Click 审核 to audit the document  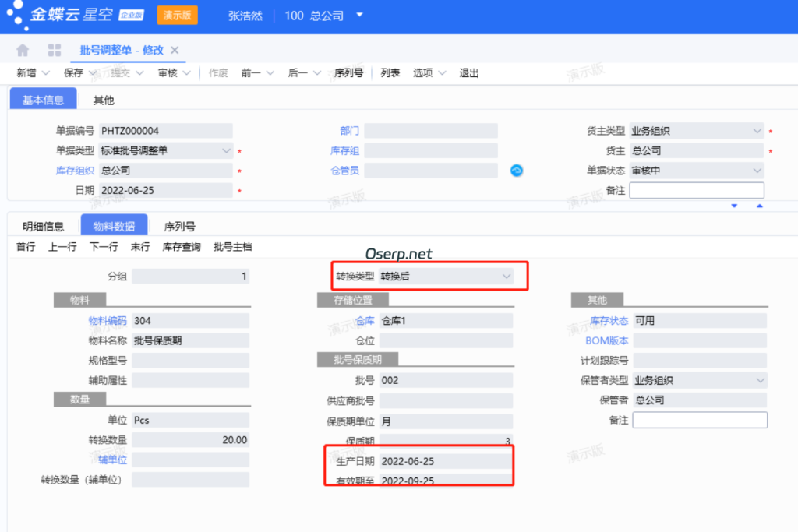[168, 72]
